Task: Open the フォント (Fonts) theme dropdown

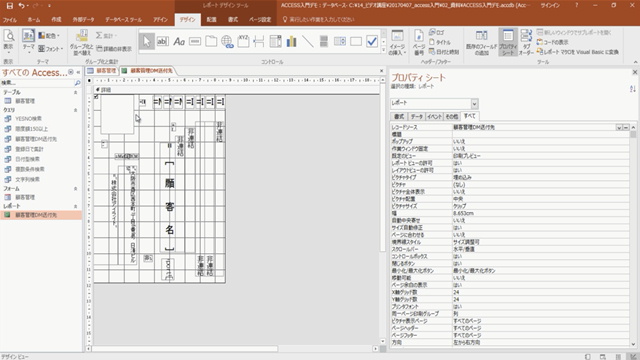Action: (x=51, y=49)
